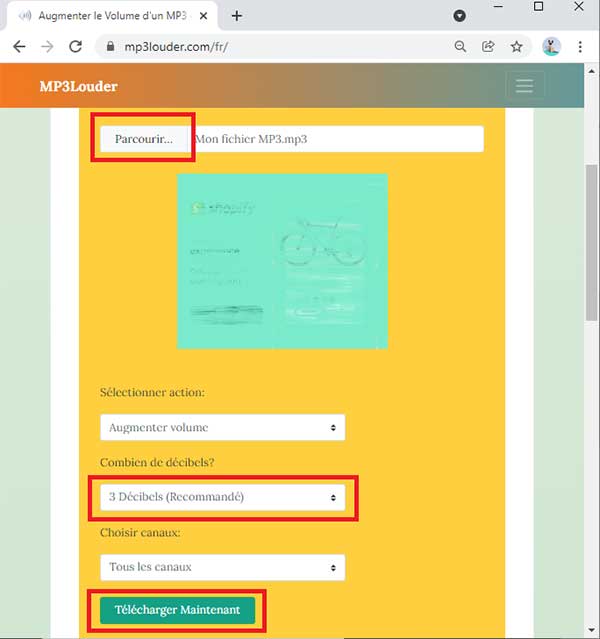Click the Choisir canaux label
Image resolution: width=600 pixels, height=639 pixels.
coord(140,532)
